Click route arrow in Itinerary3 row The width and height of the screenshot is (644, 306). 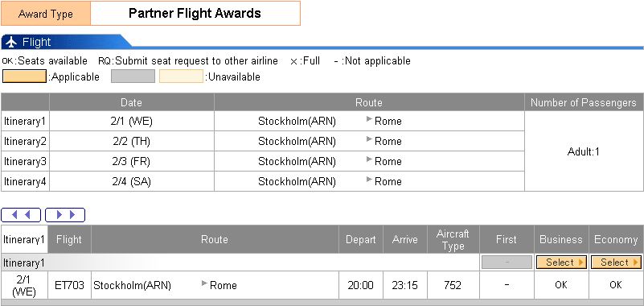[369, 159]
